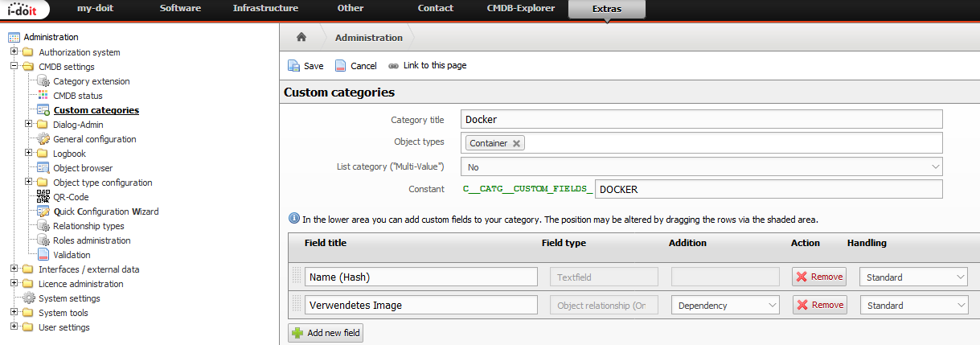Click the Dialog-Admin folder icon
This screenshot has width=980, height=345.
tap(43, 125)
